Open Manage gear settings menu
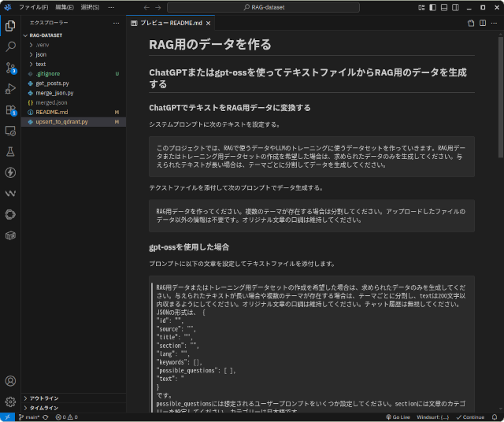This screenshot has height=422, width=504. click(x=10, y=402)
